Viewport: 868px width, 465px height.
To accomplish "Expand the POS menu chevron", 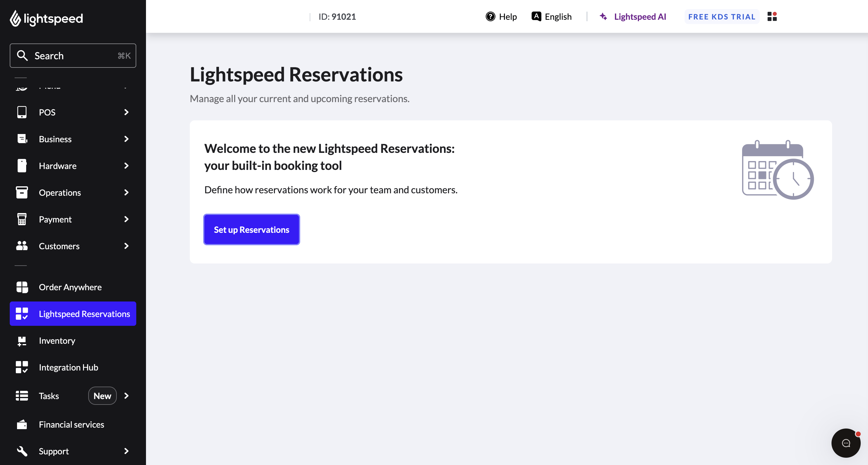I will 126,112.
